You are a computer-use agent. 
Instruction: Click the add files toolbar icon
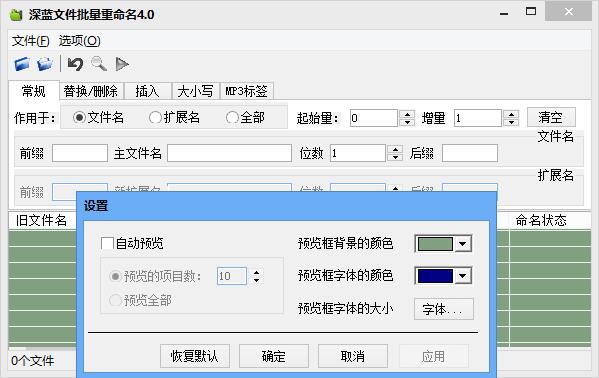coord(45,64)
